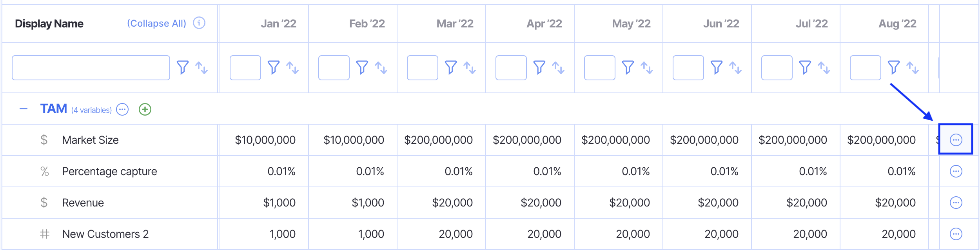980x250 pixels.
Task: Open the May '22 column filter
Action: pos(628,67)
